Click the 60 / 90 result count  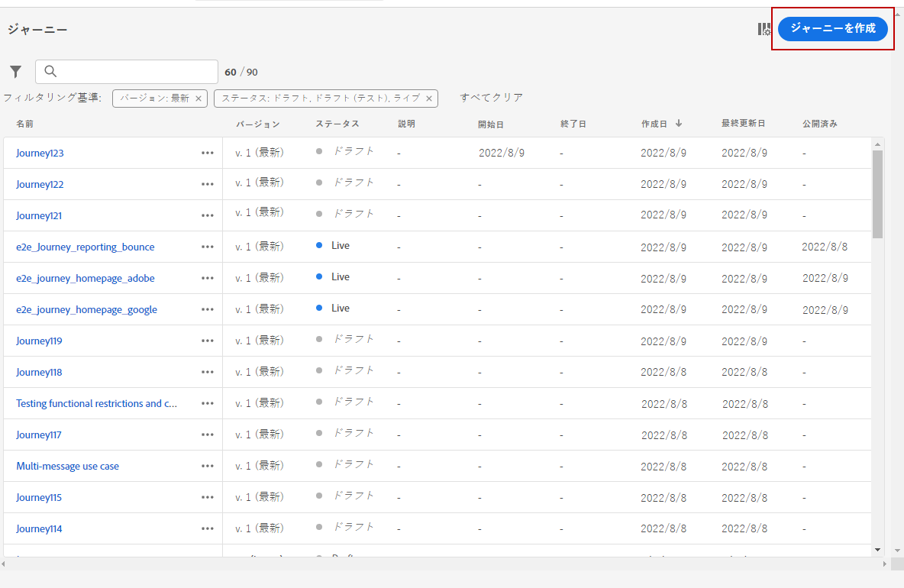coord(241,72)
